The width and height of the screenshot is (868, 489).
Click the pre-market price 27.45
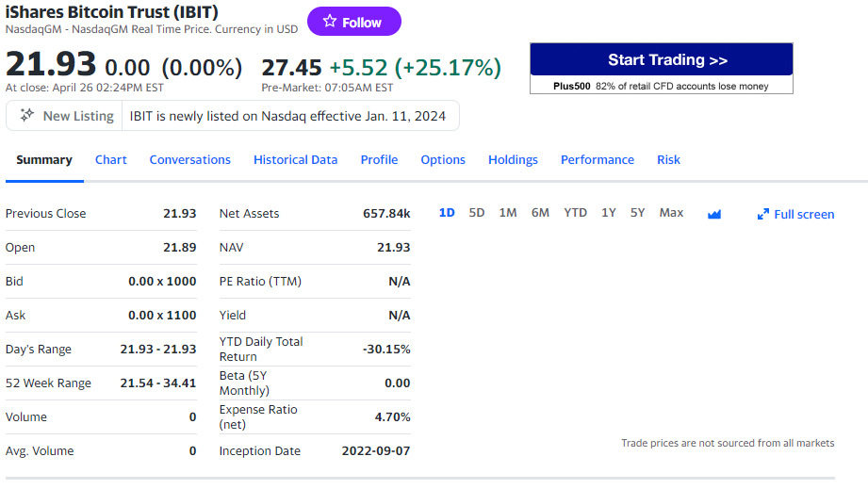click(x=291, y=68)
